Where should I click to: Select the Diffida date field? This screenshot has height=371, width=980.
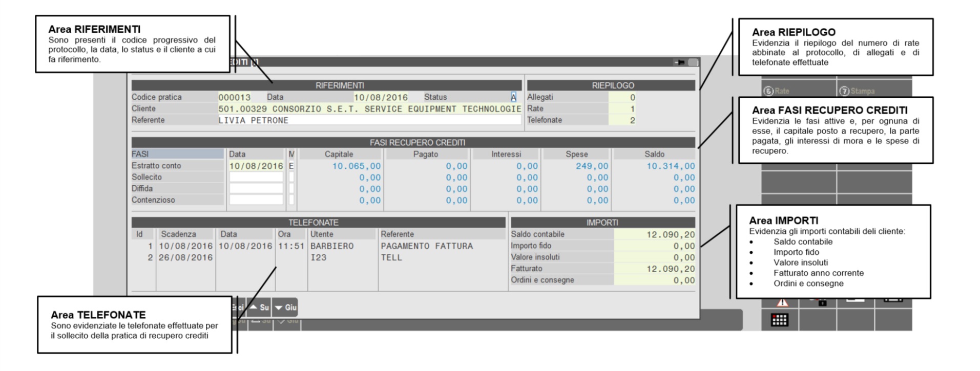tap(256, 189)
